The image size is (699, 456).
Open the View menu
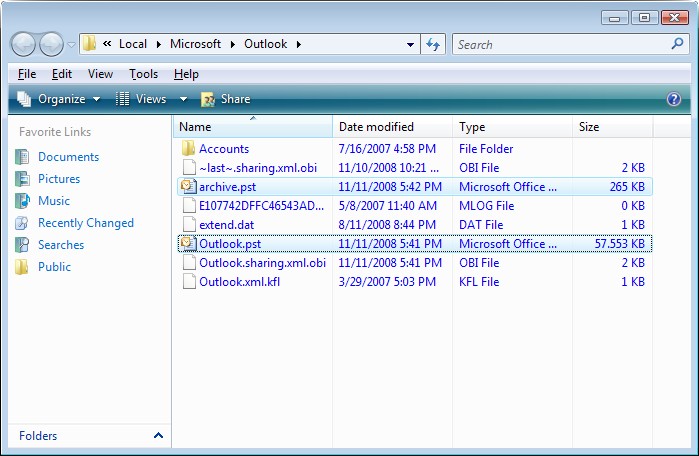pos(100,74)
